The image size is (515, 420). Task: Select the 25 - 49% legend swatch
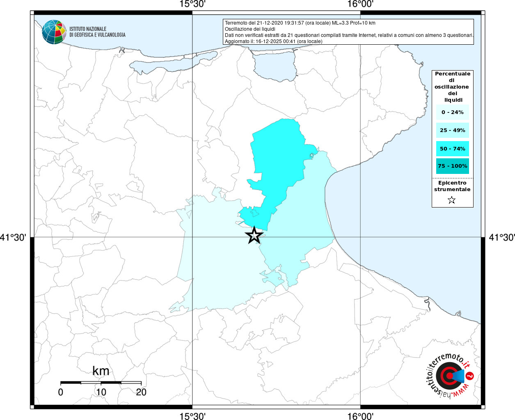[453, 130]
